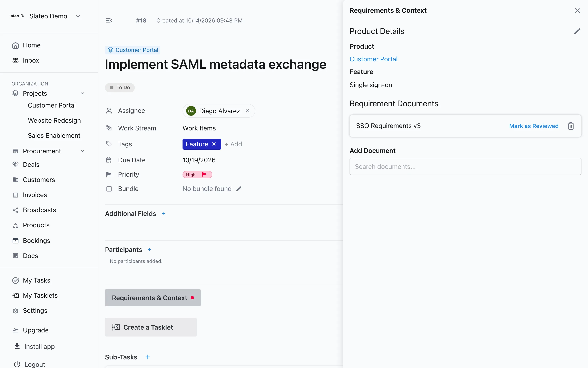Viewport: 588px width, 368px height.
Task: Collapse the Projects section chevron
Action: [82, 93]
